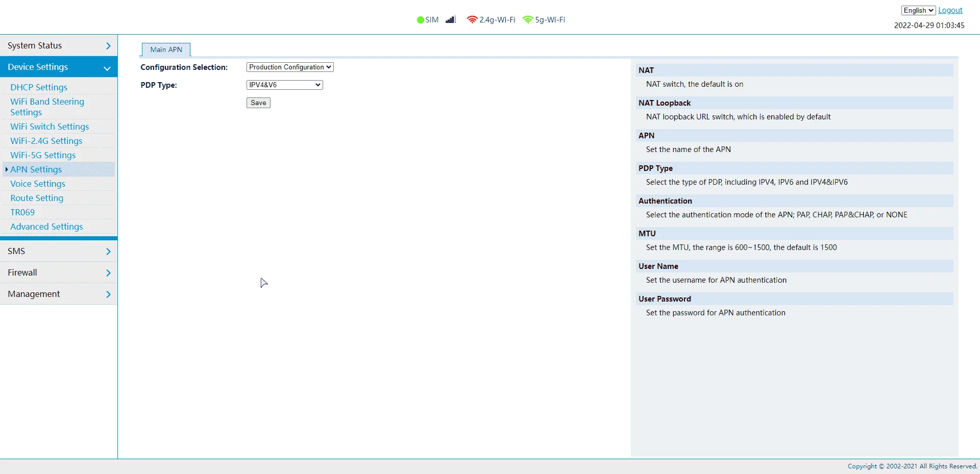
Task: Click the Management menu label
Action: (34, 294)
